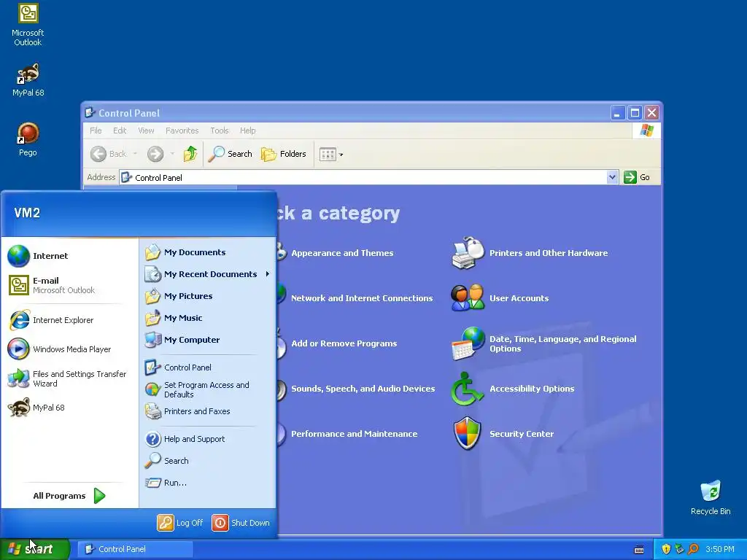Click the User Accounts people icon

[x=468, y=298]
